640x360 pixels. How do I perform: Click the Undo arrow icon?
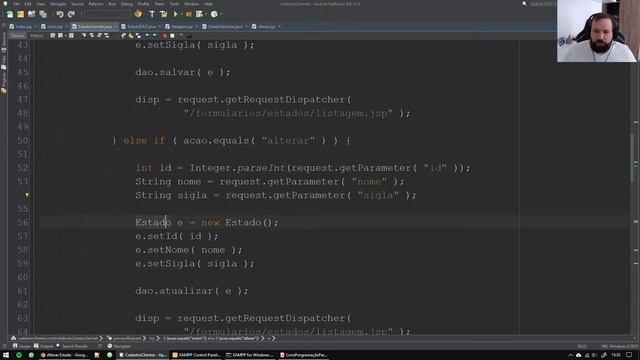(x=60, y=14)
